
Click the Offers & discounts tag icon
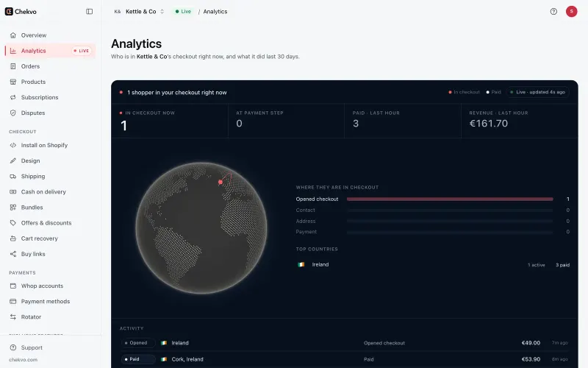coord(13,223)
